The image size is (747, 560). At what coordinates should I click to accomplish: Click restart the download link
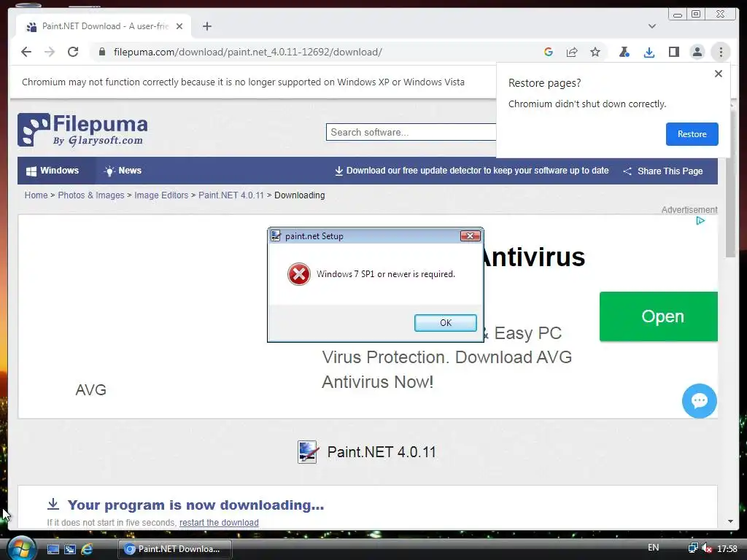pos(219,522)
